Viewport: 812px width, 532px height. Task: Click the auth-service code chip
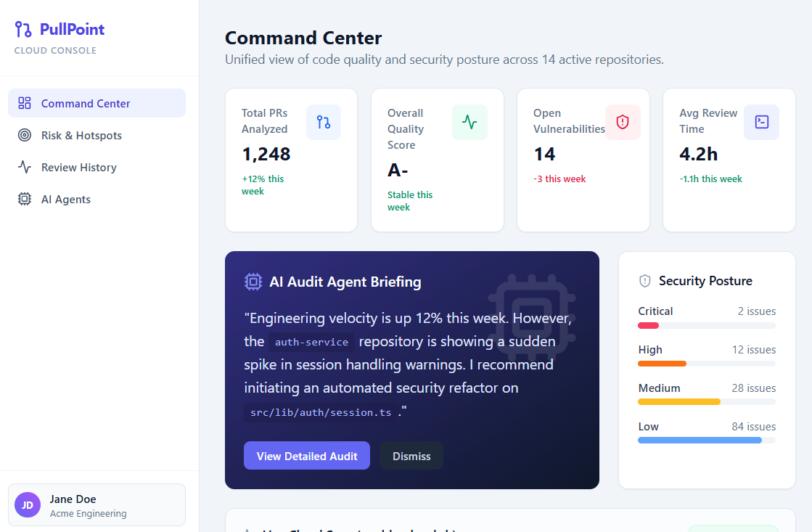click(311, 341)
